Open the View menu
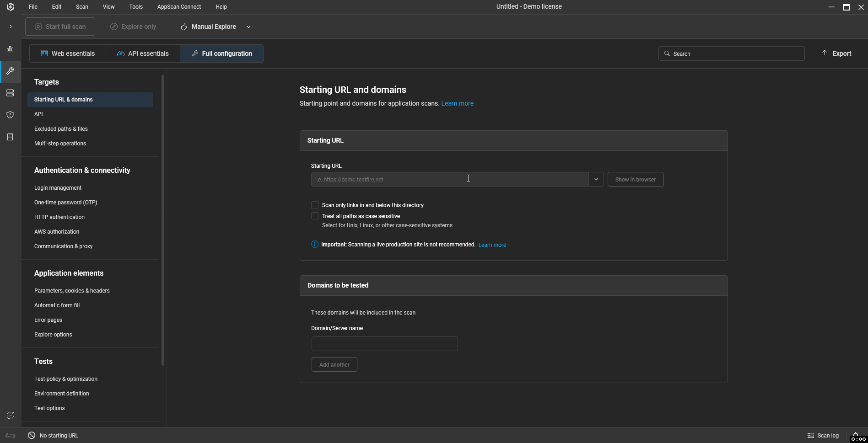The height and width of the screenshot is (443, 868). click(108, 7)
